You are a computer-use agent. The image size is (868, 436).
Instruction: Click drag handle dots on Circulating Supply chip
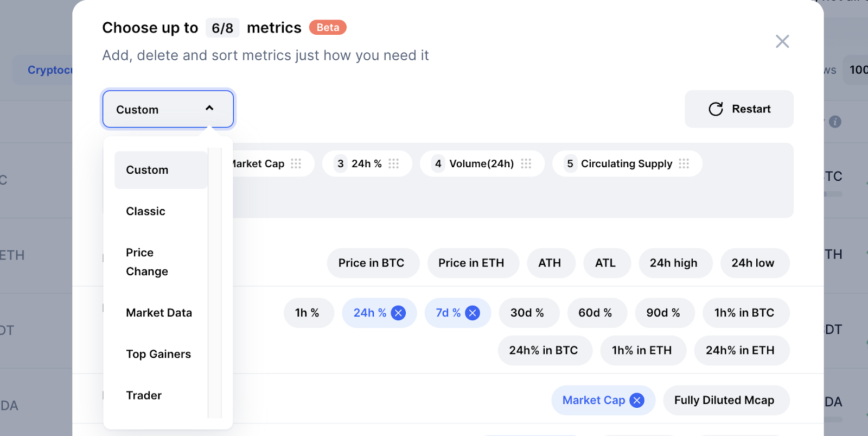pos(684,163)
